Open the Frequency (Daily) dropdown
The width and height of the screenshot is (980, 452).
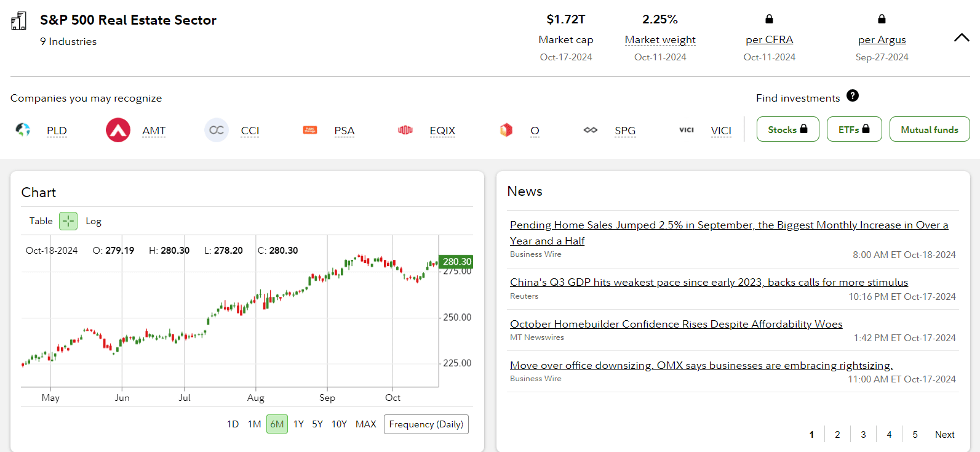(x=426, y=424)
